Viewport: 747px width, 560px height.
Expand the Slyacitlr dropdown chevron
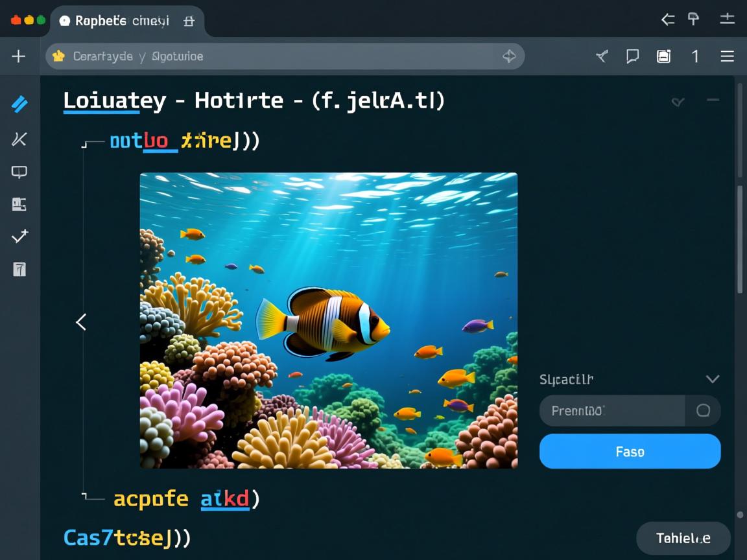(712, 379)
